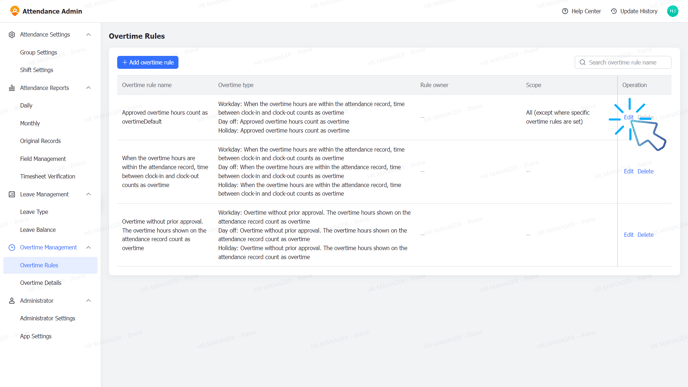Screen dimensions: 688x387
Task: Collapse the Leave Management section chevron
Action: pos(88,194)
